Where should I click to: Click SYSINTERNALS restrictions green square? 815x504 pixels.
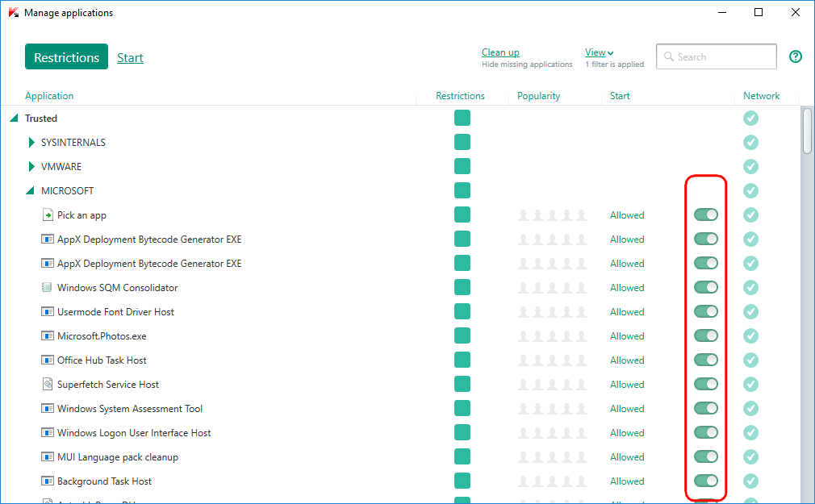tap(462, 143)
